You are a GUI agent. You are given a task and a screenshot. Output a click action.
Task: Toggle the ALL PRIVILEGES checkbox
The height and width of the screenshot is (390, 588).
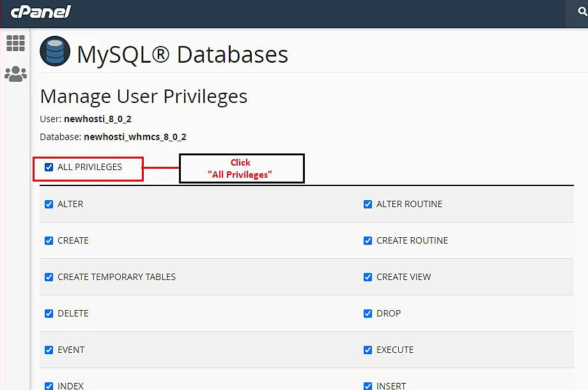[x=49, y=167]
